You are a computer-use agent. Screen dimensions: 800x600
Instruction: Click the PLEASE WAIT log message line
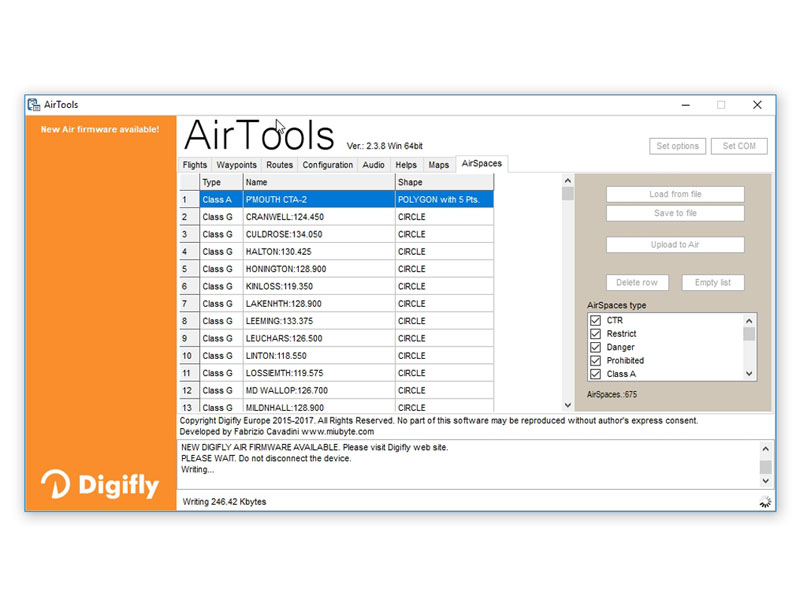266,458
